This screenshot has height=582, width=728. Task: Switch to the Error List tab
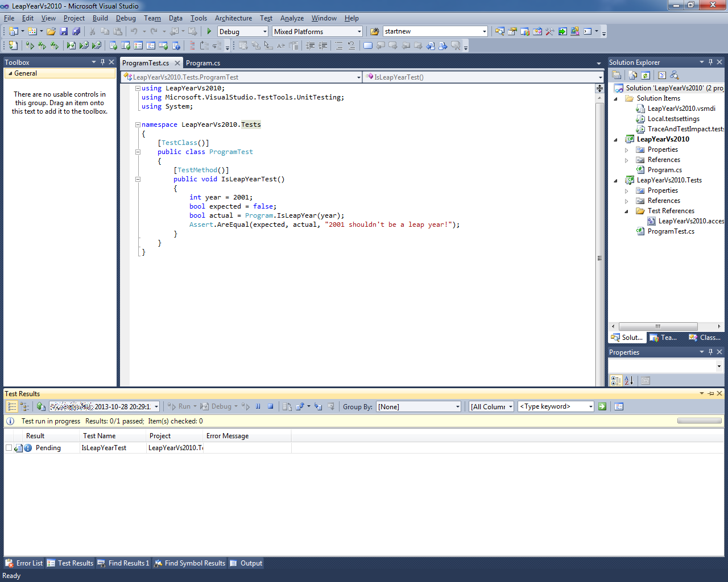click(x=24, y=563)
